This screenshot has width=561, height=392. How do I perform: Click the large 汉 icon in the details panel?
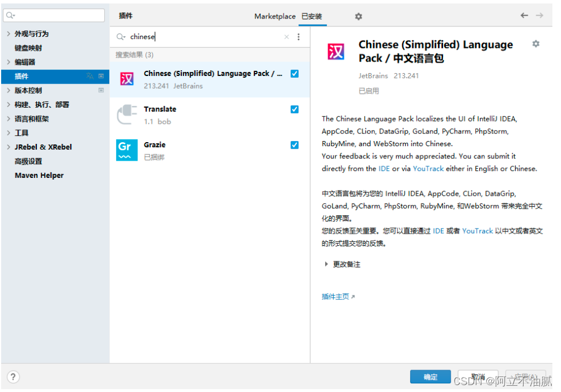[x=336, y=51]
